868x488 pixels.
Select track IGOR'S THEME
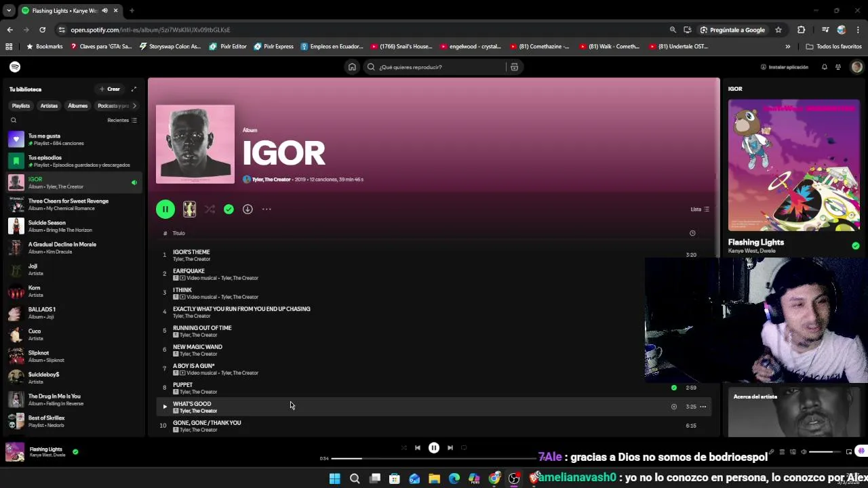(x=434, y=255)
